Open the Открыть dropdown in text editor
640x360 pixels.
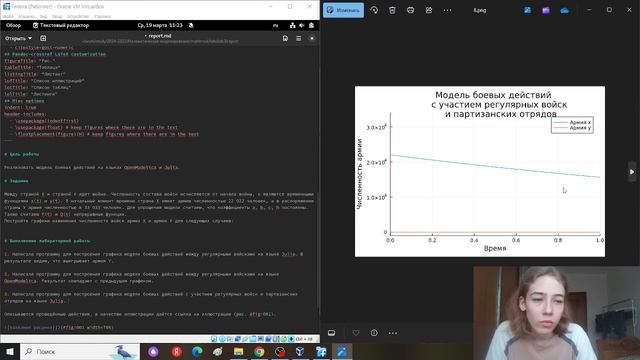click(18, 38)
